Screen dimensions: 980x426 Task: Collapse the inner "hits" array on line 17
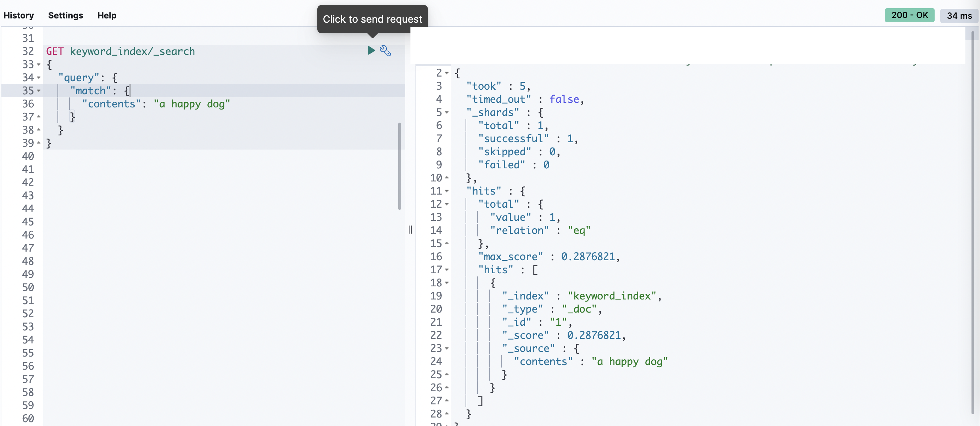pyautogui.click(x=447, y=270)
